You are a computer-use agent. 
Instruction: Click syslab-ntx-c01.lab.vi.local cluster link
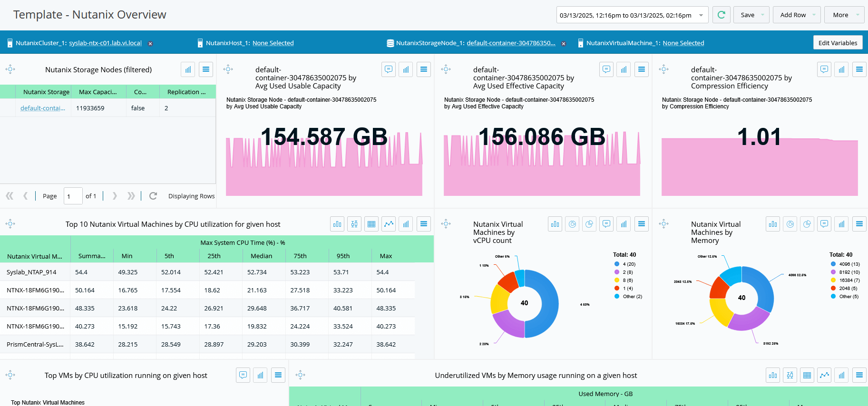105,43
